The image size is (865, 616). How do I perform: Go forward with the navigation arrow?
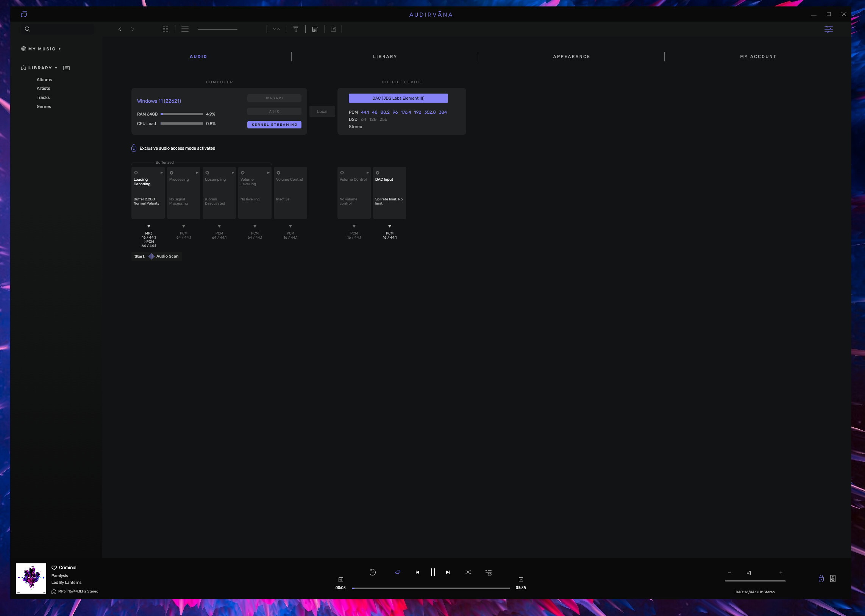[133, 29]
